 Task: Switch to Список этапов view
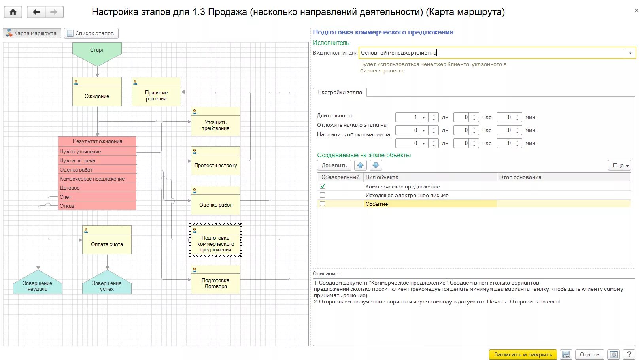[91, 34]
